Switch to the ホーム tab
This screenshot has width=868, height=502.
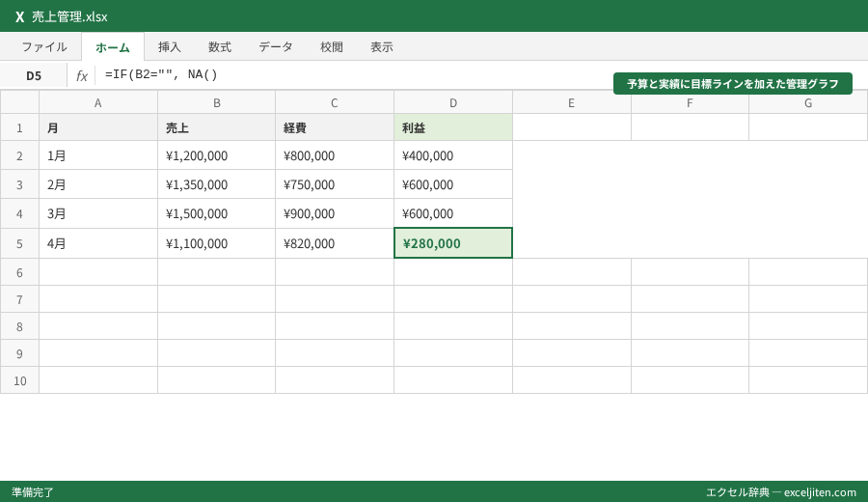(x=113, y=47)
